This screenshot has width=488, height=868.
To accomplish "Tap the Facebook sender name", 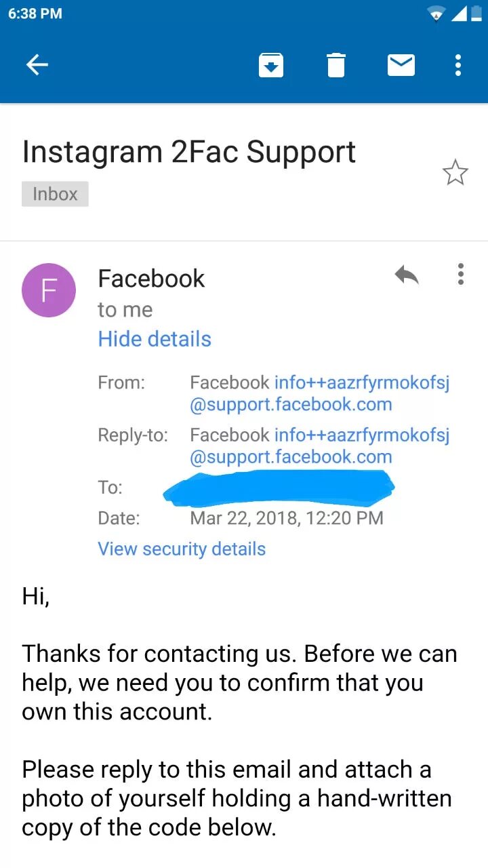I will pos(151,279).
